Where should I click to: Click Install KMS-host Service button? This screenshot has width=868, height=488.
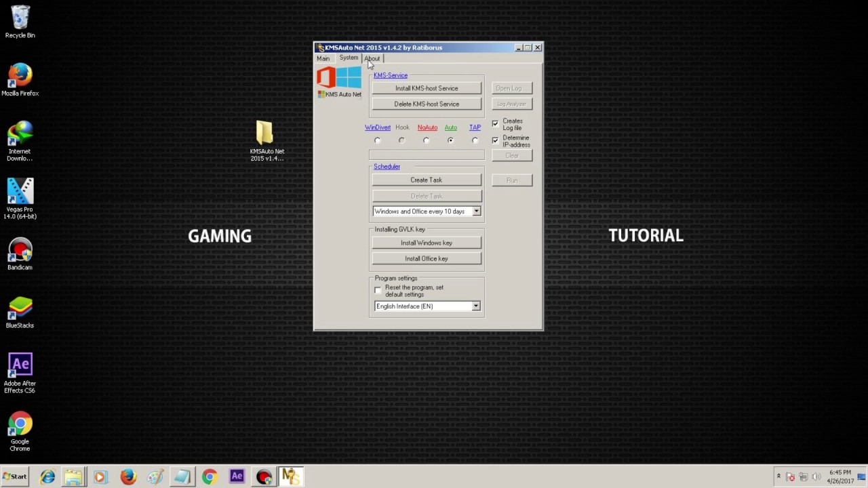click(427, 88)
